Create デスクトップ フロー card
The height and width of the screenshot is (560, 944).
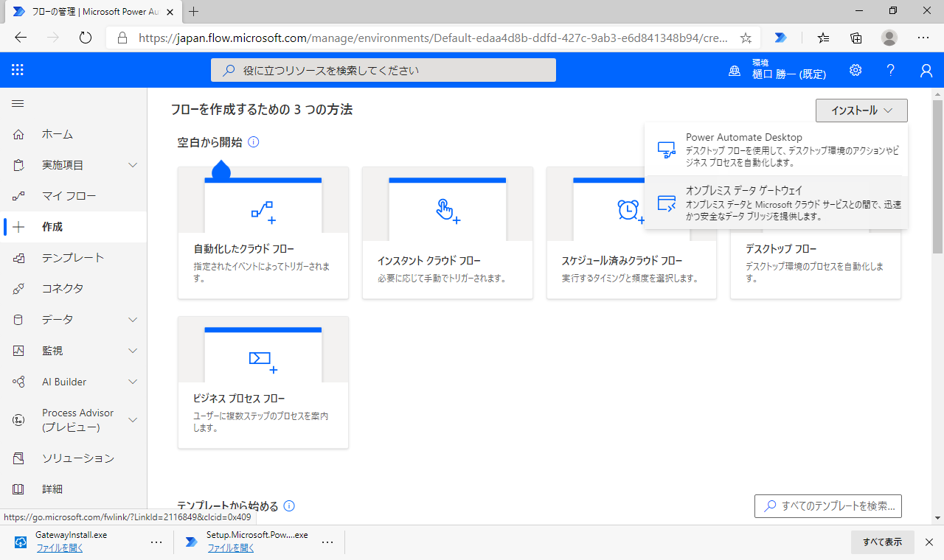click(x=816, y=264)
